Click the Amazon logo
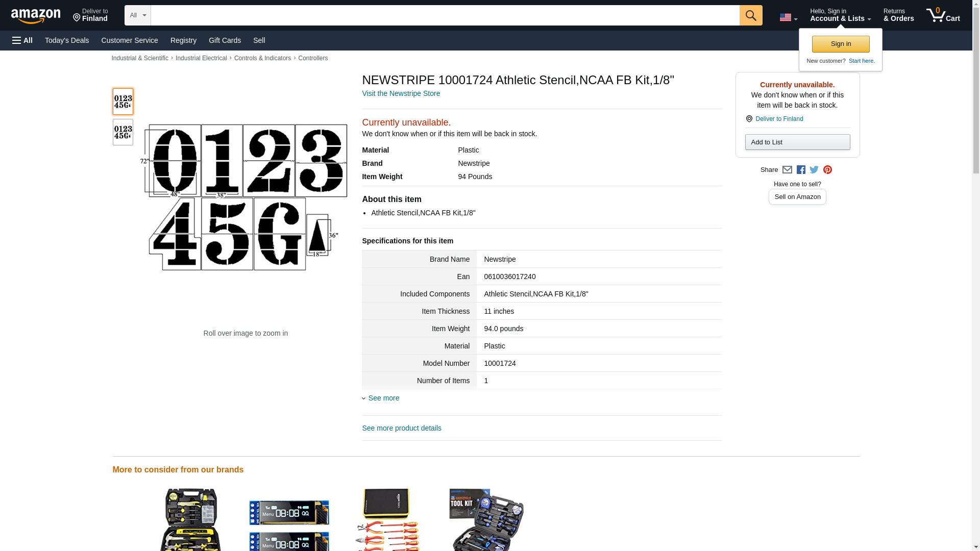The width and height of the screenshot is (980, 551). pos(36,16)
